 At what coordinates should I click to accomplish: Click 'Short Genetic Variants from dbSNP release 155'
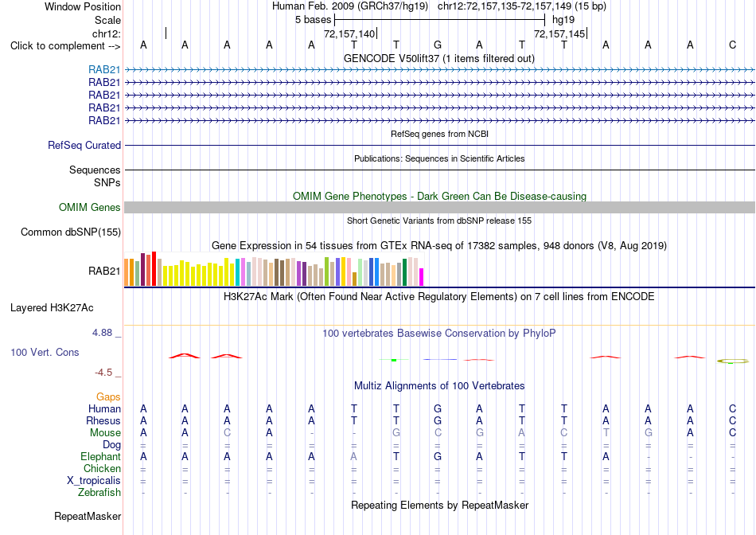click(439, 221)
